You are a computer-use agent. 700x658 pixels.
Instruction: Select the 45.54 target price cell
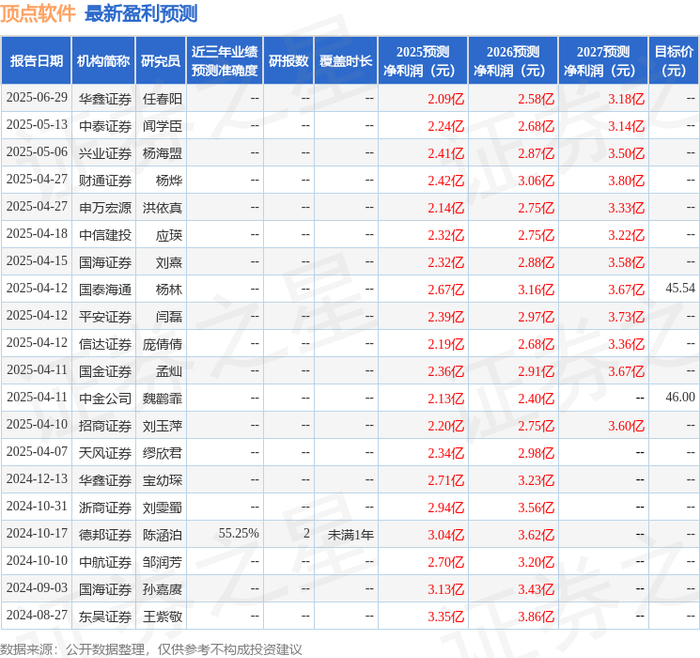click(680, 288)
